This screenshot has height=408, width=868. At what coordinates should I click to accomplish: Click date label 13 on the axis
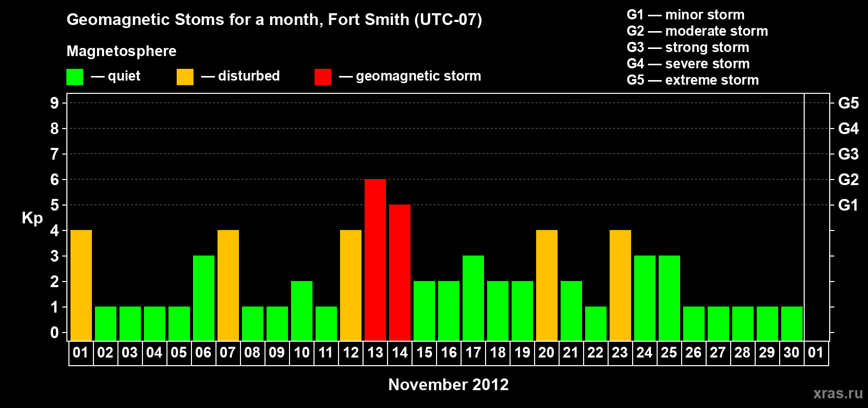375,352
